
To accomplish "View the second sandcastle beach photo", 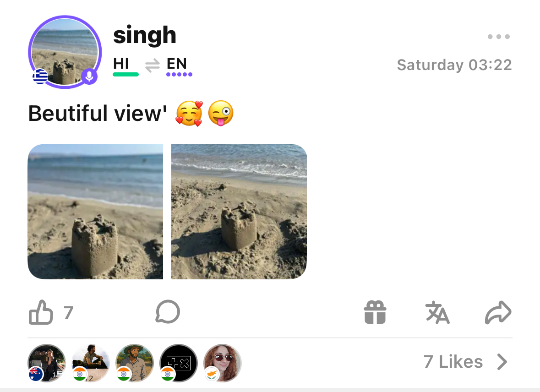I will [x=239, y=212].
